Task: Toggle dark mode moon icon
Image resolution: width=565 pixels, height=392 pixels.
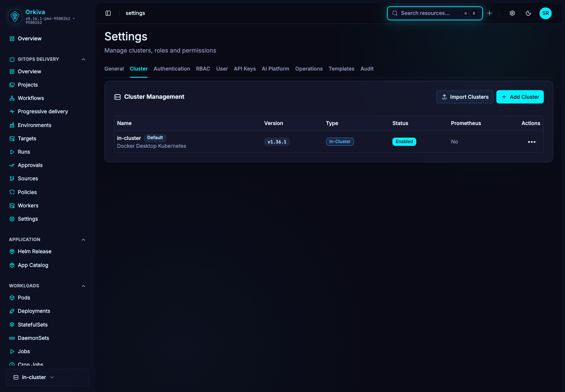Action: pos(529,13)
